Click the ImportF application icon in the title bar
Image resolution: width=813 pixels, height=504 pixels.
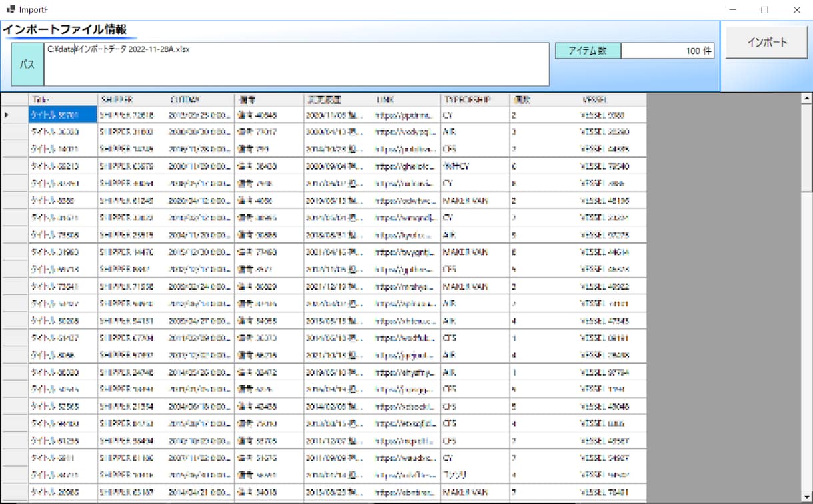(11, 10)
